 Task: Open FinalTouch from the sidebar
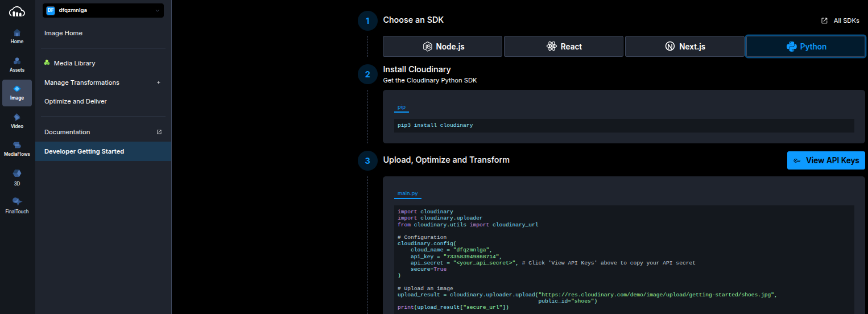tap(17, 205)
